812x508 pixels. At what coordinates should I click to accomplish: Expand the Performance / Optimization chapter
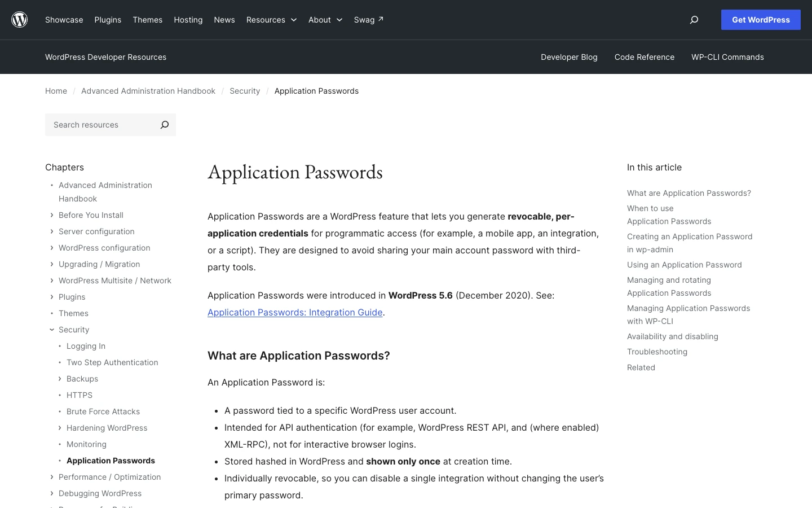52,477
